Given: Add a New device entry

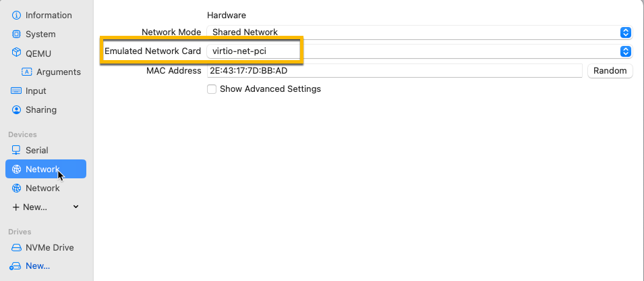Looking at the screenshot, I should (30, 207).
